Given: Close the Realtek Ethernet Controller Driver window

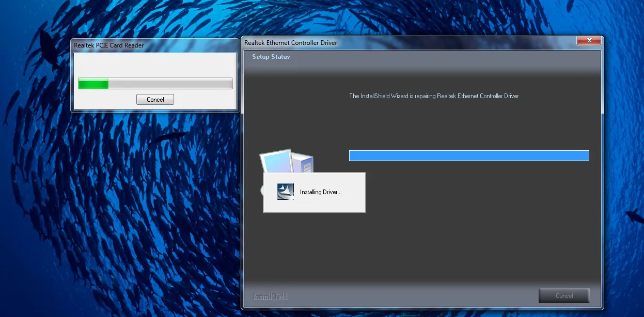Looking at the screenshot, I should (x=588, y=41).
